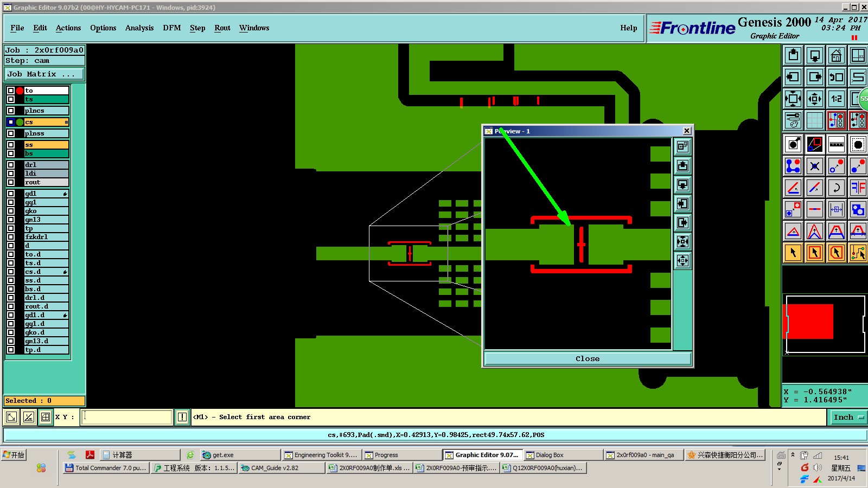
Task: Click the rotate arrow tool icon
Action: pos(837,188)
